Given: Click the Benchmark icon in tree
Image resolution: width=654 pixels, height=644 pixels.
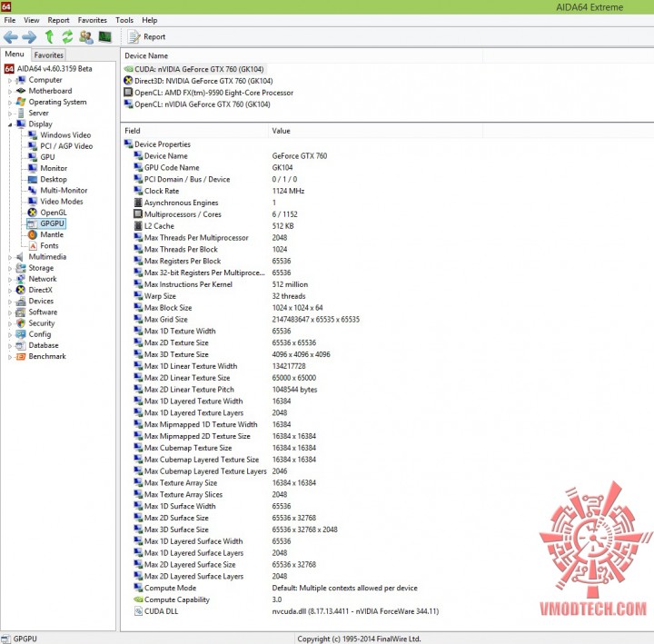Looking at the screenshot, I should pyautogui.click(x=21, y=356).
